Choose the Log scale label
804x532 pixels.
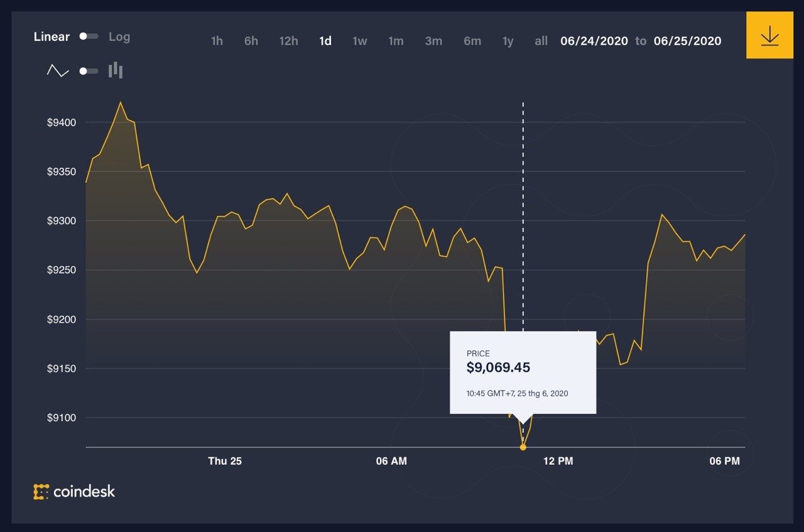(x=119, y=36)
